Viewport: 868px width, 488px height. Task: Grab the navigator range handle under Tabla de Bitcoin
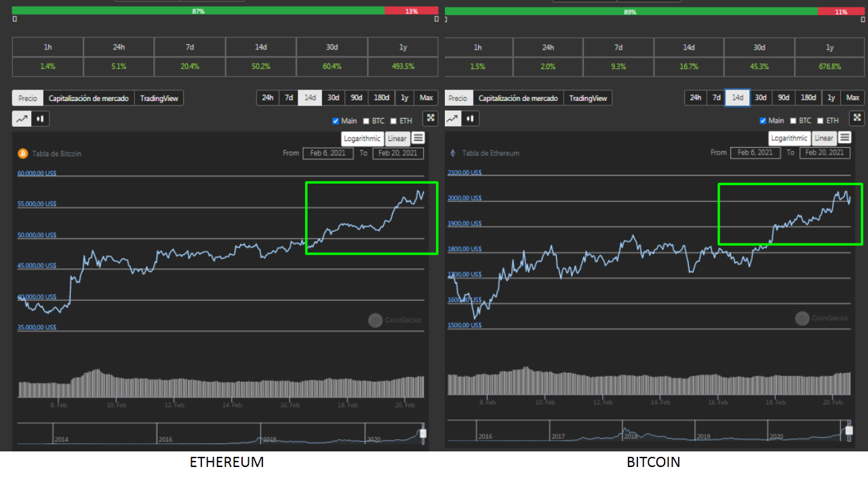click(x=422, y=433)
